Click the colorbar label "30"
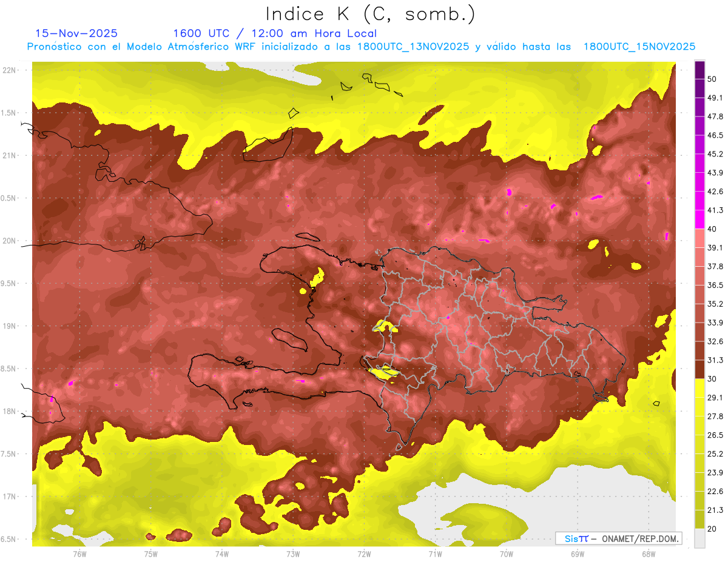 (x=713, y=380)
